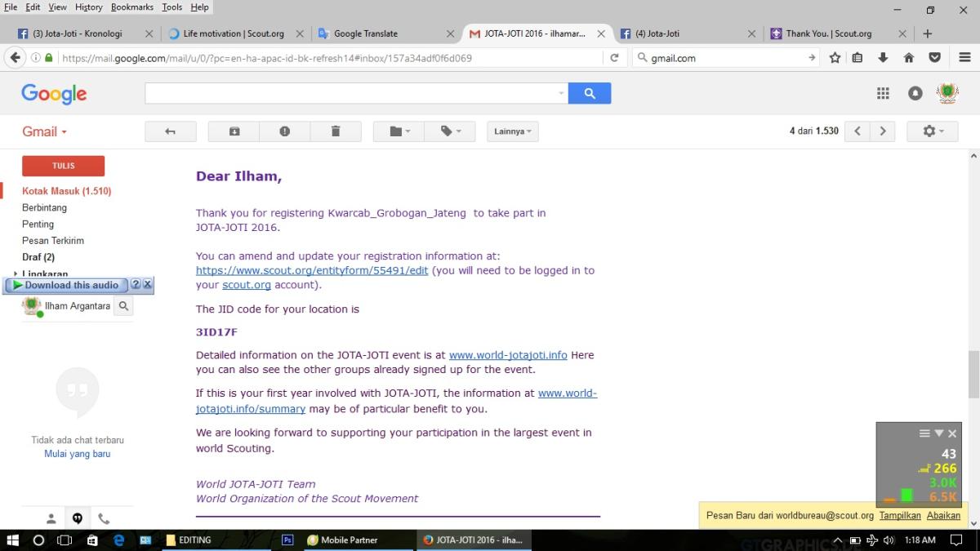Screen dimensions: 980x551
Task: Open the Pesan Terkirim folder
Action: click(x=53, y=241)
